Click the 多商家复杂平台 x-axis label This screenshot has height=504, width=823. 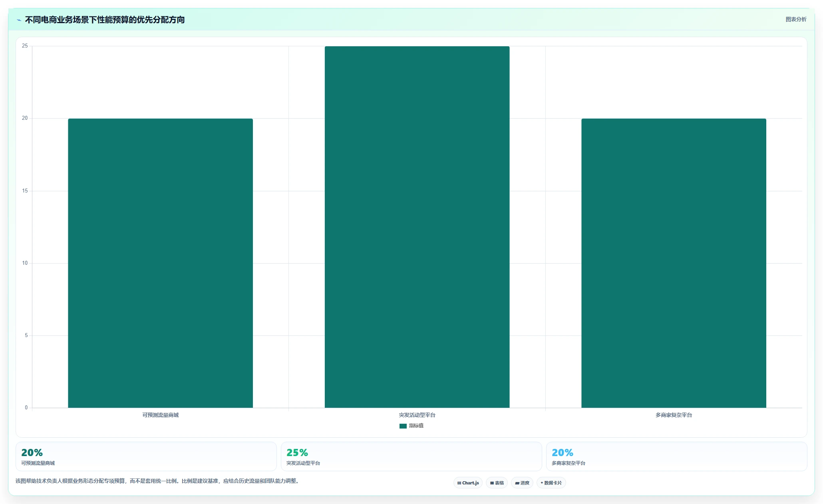point(674,415)
